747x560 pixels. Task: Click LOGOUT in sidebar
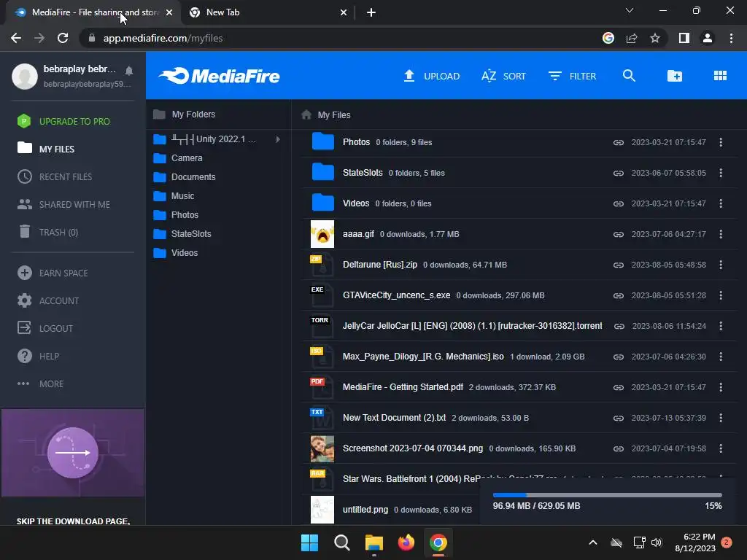tap(45, 328)
